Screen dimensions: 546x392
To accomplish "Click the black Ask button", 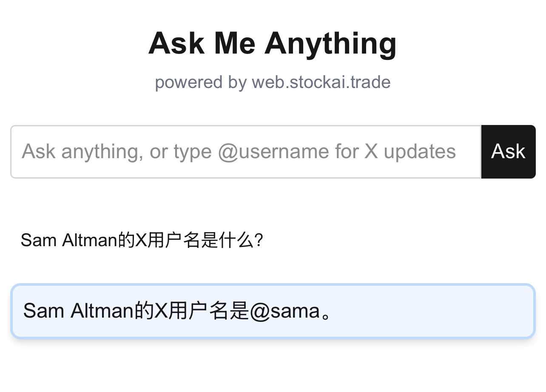I will (x=508, y=152).
